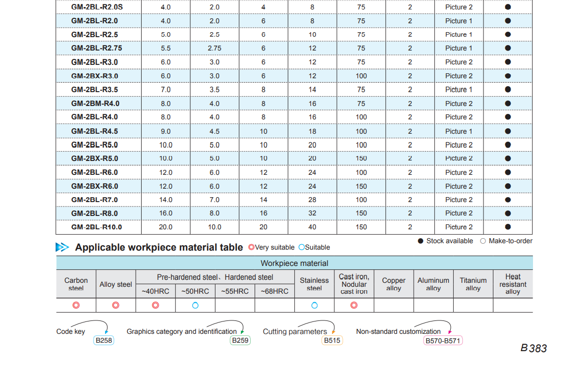Screen dimensions: 588x368
Task: Click the Make-to-order hollow circle legend
Action: [483, 241]
